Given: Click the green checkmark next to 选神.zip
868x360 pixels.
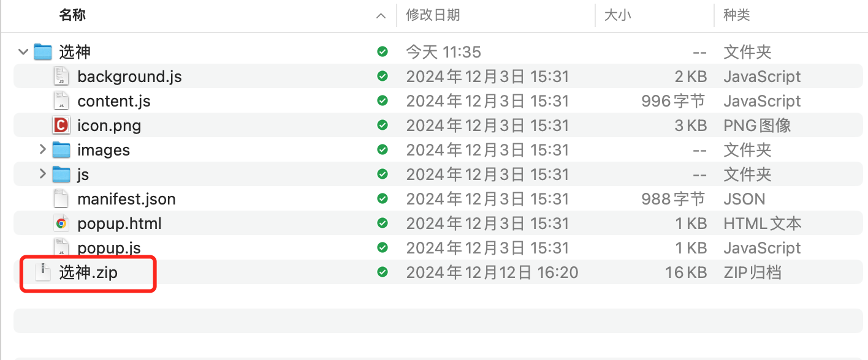Looking at the screenshot, I should [x=381, y=272].
